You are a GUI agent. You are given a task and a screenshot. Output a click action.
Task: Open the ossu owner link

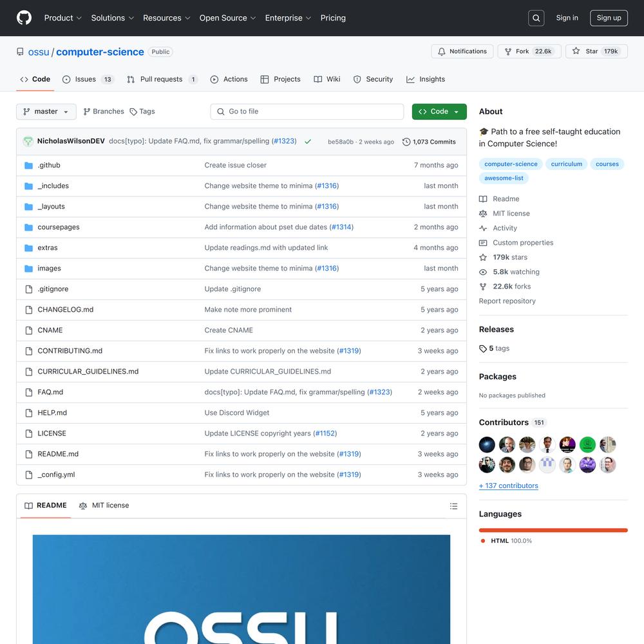point(39,52)
